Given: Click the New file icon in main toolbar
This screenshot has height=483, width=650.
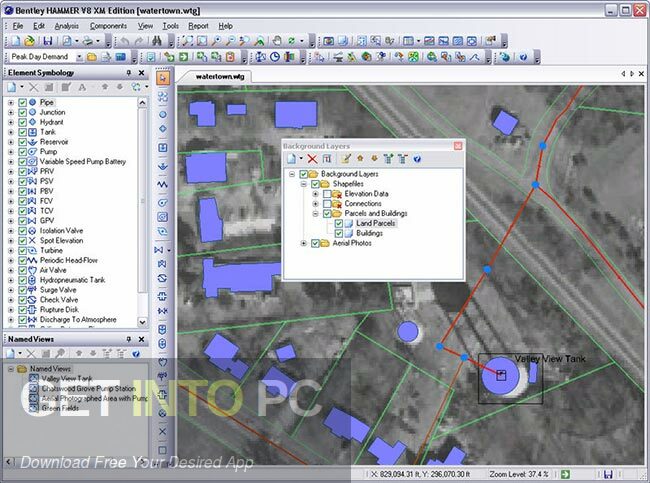Looking at the screenshot, I should point(16,41).
